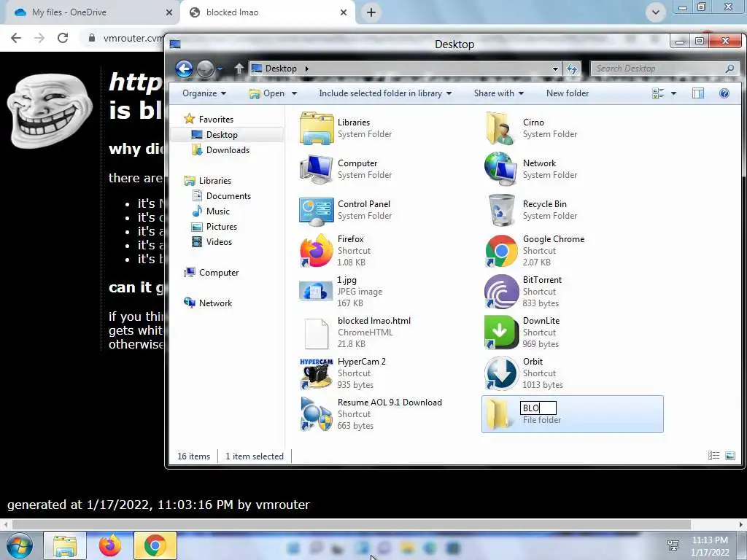Select the Computer system folder icon in file list
The width and height of the screenshot is (747, 560).
pos(317,169)
